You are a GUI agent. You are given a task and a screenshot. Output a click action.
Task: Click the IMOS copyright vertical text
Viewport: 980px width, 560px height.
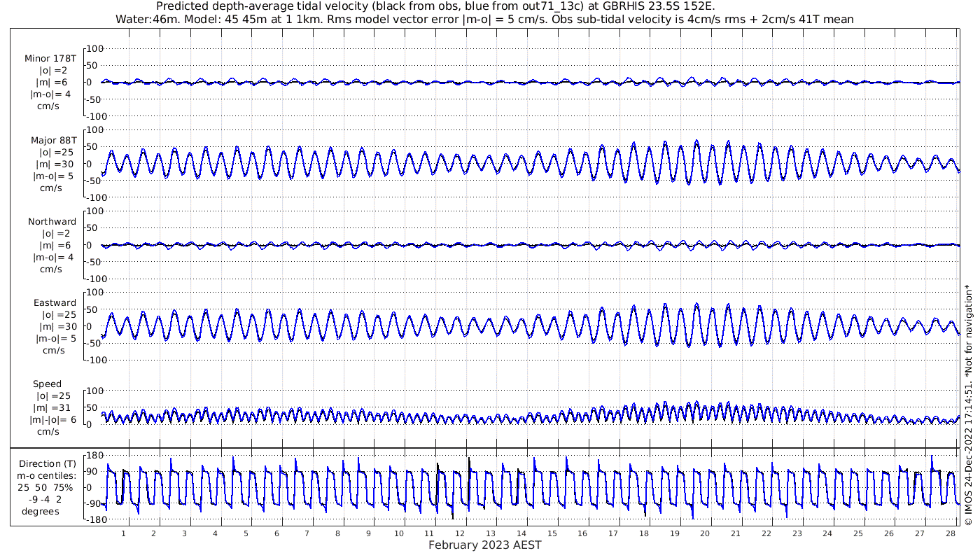tap(969, 406)
